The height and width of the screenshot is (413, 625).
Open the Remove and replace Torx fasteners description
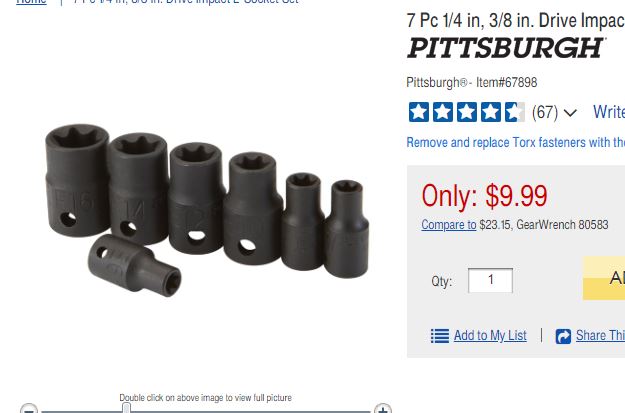point(516,142)
